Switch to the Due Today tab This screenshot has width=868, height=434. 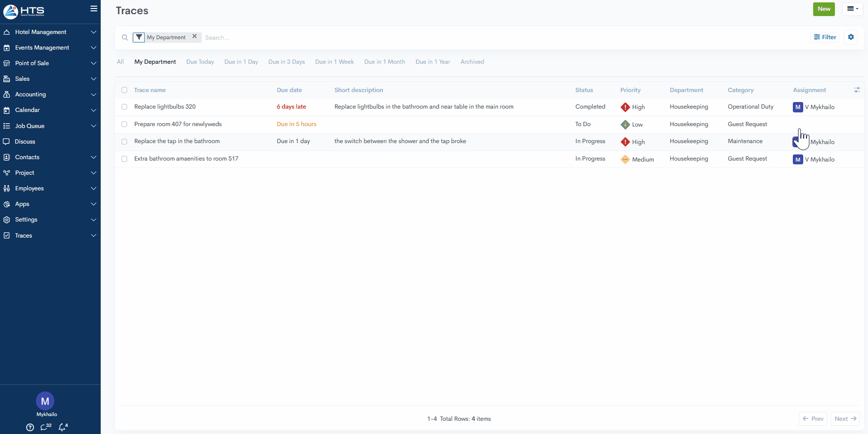pos(200,62)
